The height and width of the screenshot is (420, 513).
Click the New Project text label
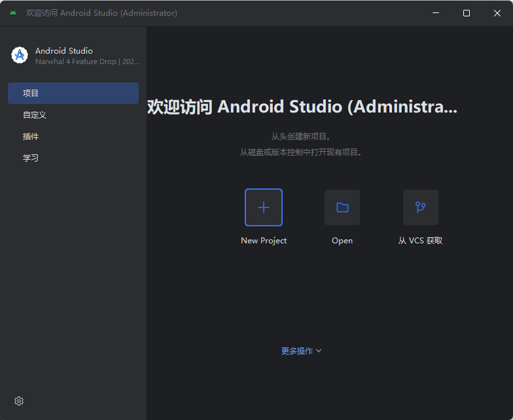coord(264,241)
